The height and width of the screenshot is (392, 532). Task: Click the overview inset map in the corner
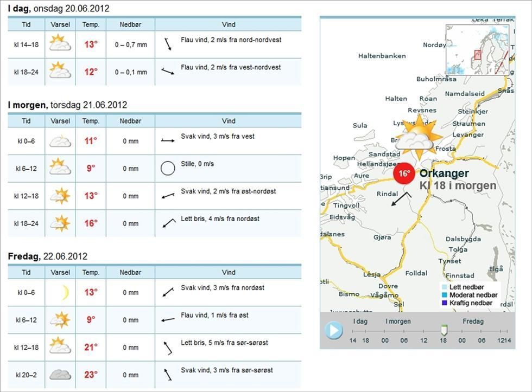(x=477, y=46)
